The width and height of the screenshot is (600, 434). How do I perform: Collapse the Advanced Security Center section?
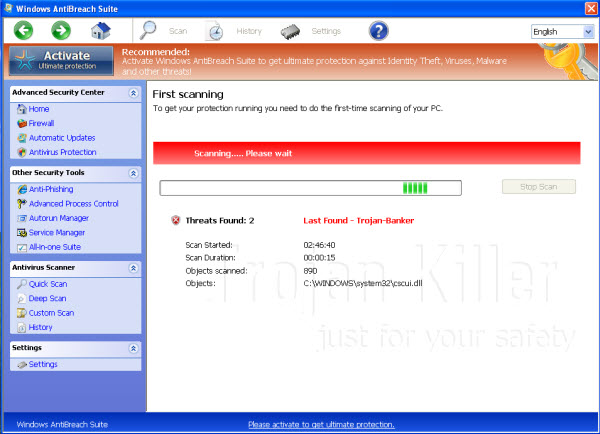[x=133, y=93]
